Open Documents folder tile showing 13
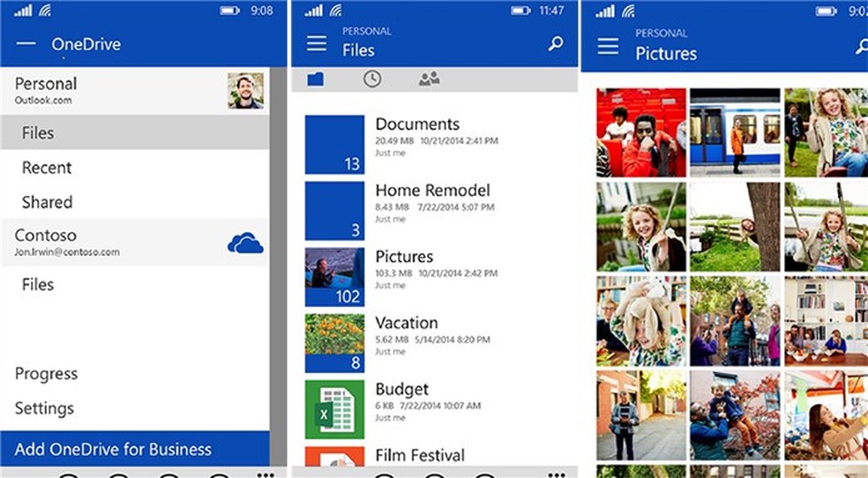The image size is (868, 478). [x=334, y=145]
